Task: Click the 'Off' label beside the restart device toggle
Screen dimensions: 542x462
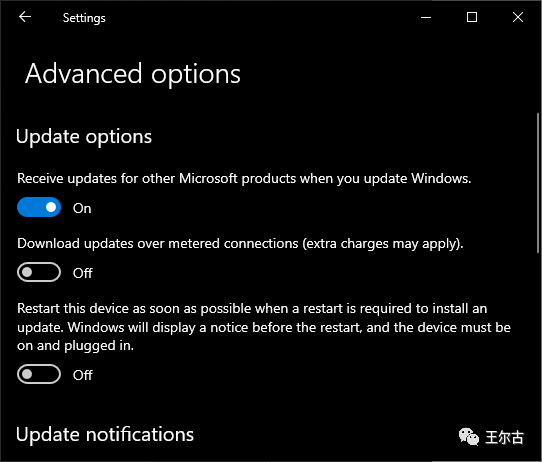Action: click(x=83, y=375)
